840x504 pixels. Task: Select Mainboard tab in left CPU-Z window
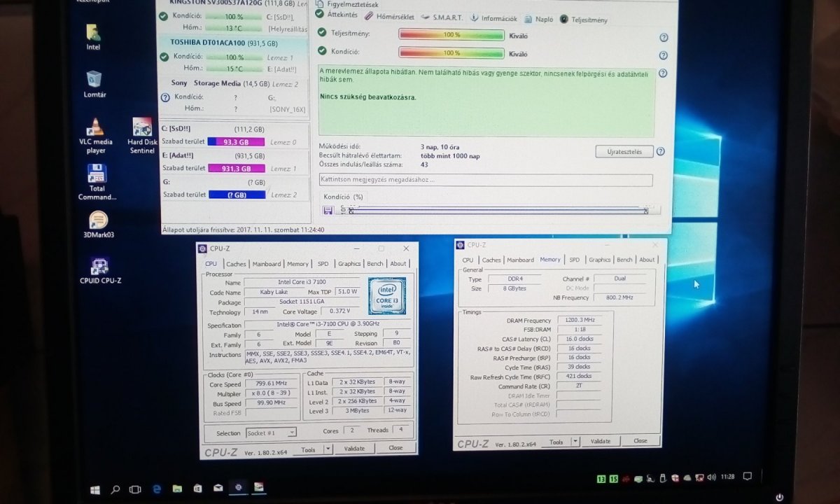tap(267, 264)
